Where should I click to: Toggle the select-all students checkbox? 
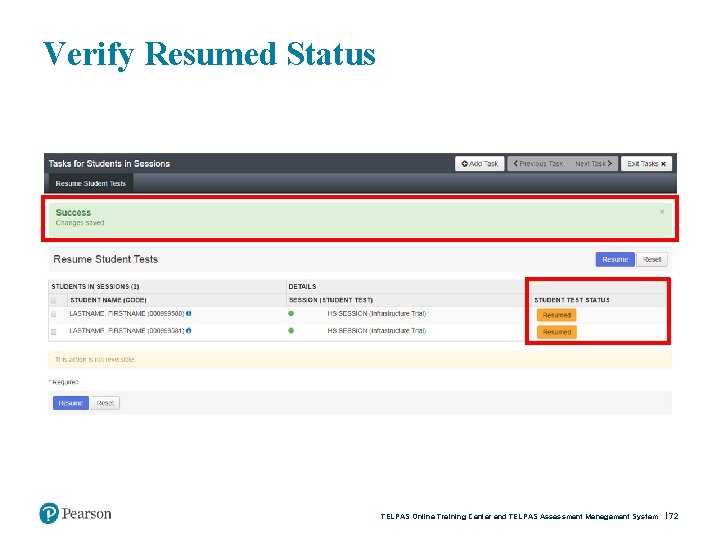pos(54,300)
